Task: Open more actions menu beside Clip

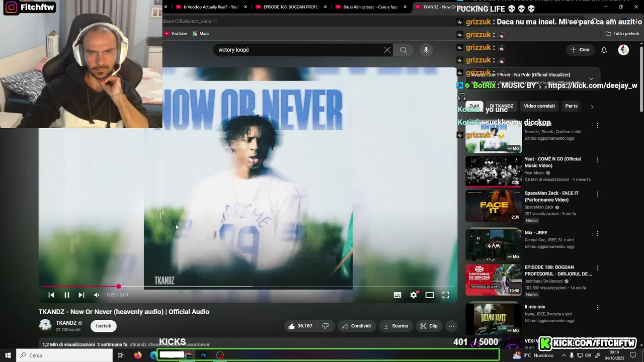Action: pos(451,326)
